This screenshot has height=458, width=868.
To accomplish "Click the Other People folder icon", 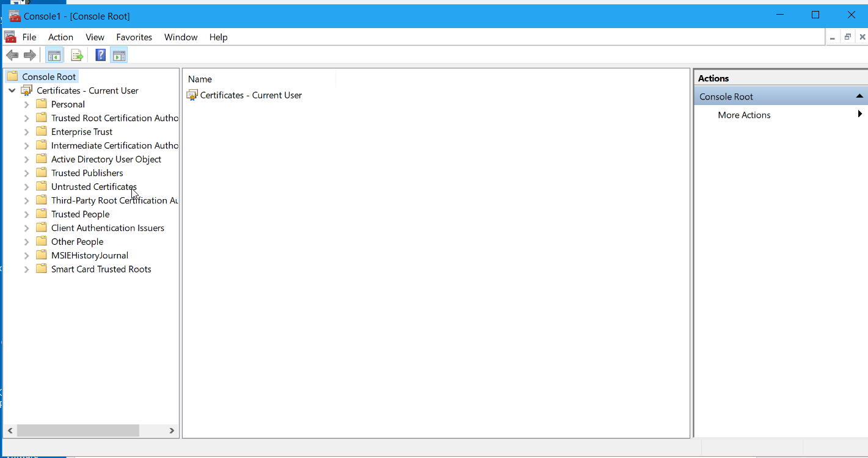I will 41,241.
